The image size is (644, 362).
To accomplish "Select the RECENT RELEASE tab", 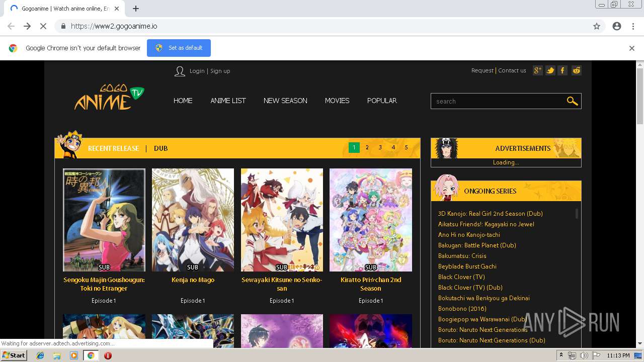I will click(x=113, y=148).
